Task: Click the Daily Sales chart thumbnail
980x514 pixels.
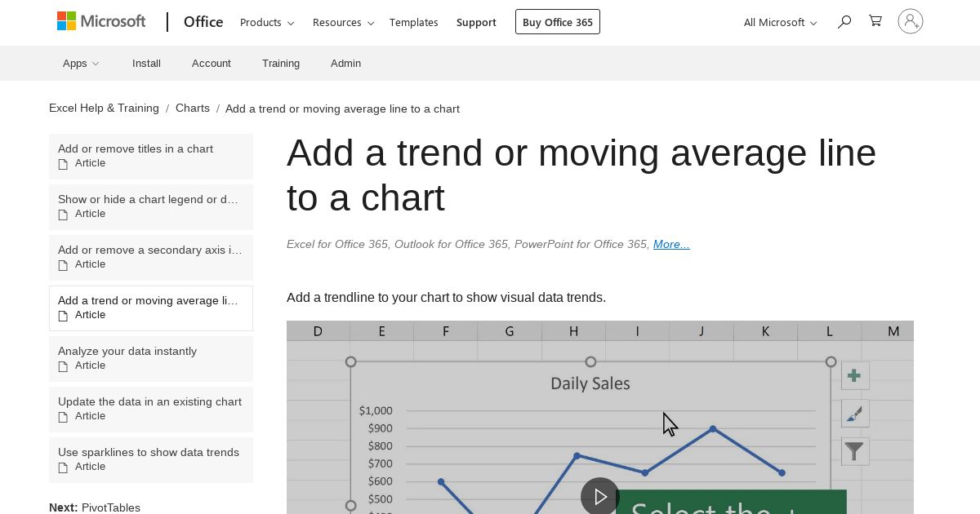Action: [600, 418]
